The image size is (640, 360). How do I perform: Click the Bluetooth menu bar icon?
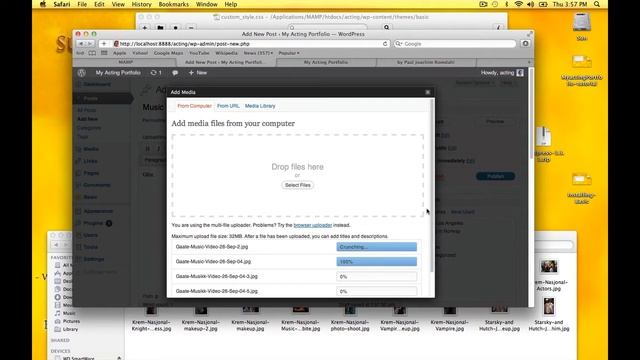pyautogui.click(x=507, y=4)
